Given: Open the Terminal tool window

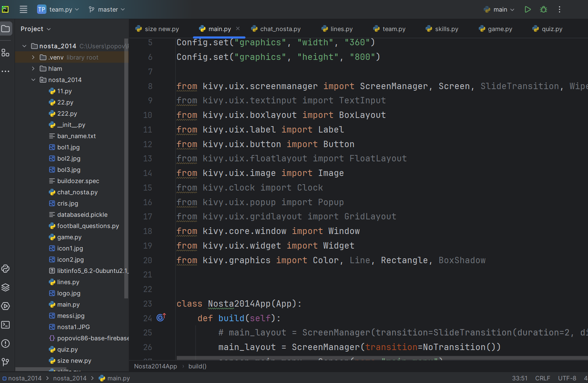Looking at the screenshot, I should pos(5,325).
